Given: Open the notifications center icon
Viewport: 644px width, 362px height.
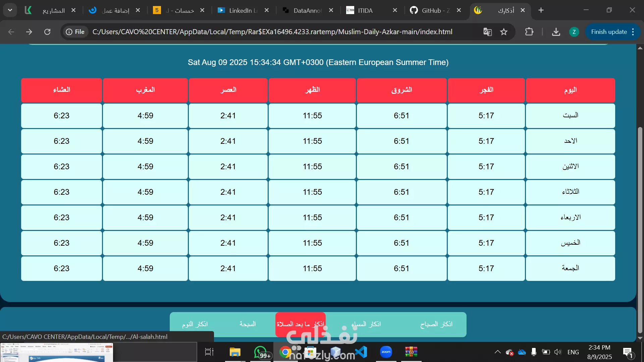Looking at the screenshot, I should coord(628,352).
